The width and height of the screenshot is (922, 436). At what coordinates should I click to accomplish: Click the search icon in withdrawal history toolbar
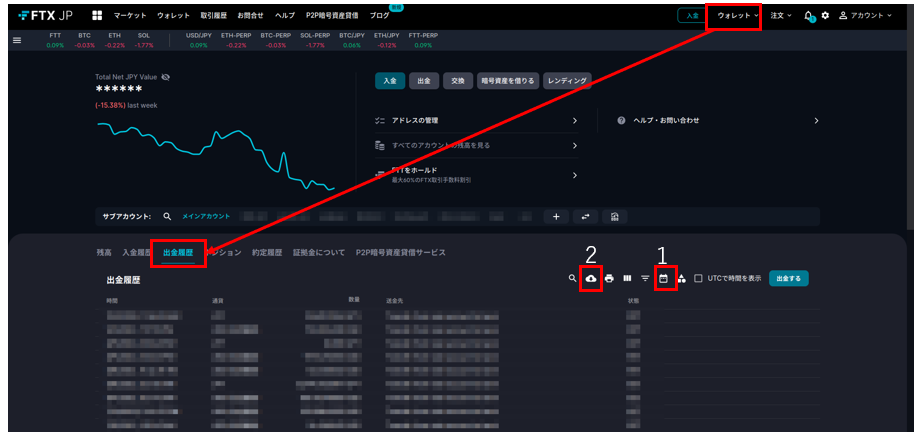(572, 278)
